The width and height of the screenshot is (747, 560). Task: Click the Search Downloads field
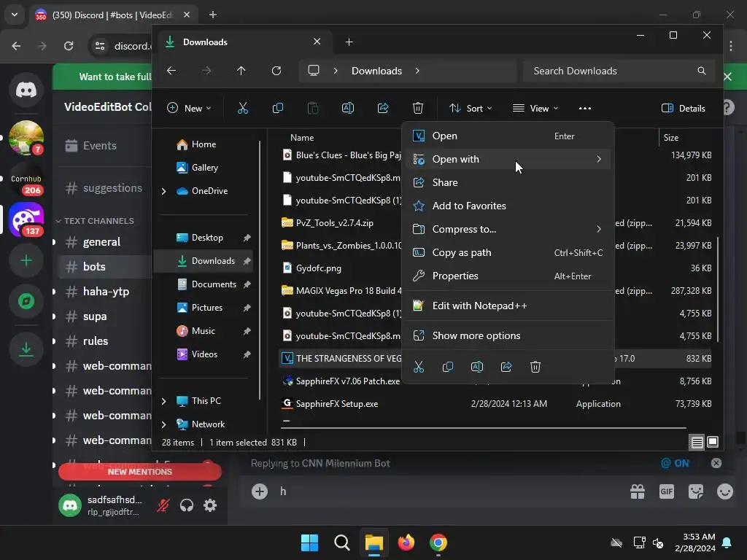click(x=619, y=71)
